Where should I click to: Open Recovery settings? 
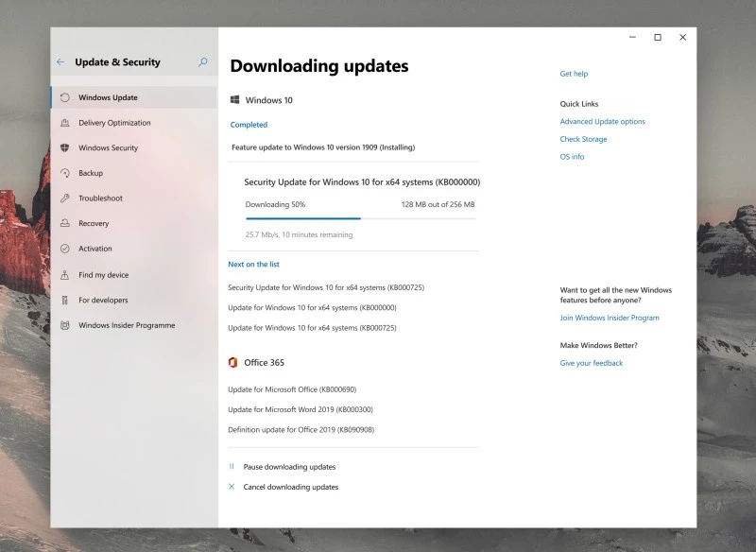(94, 223)
